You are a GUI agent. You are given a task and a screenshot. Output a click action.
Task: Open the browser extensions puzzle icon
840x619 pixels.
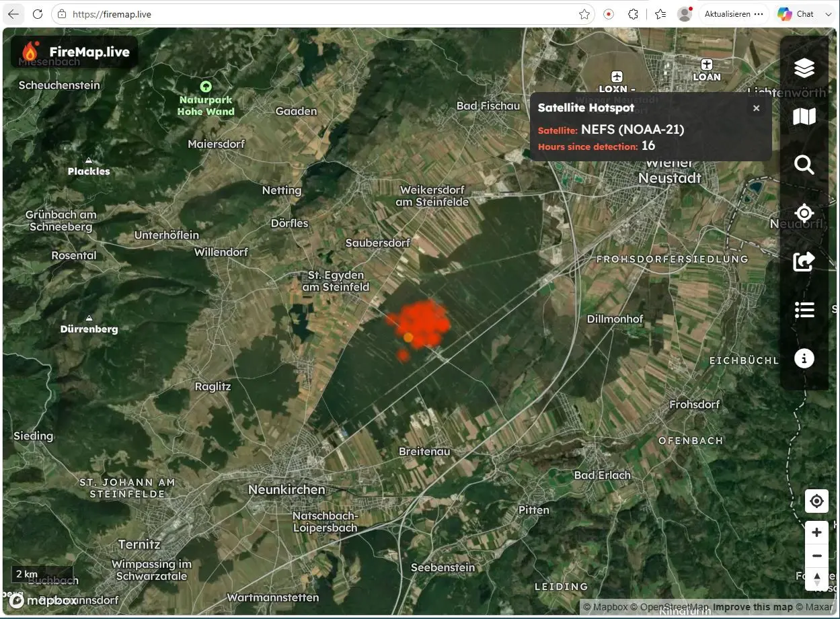tap(633, 14)
